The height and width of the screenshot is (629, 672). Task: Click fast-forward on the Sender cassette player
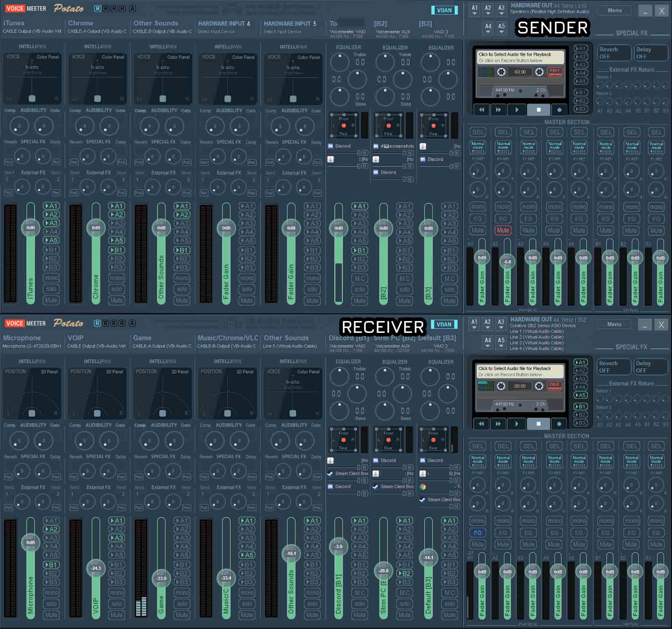(498, 109)
